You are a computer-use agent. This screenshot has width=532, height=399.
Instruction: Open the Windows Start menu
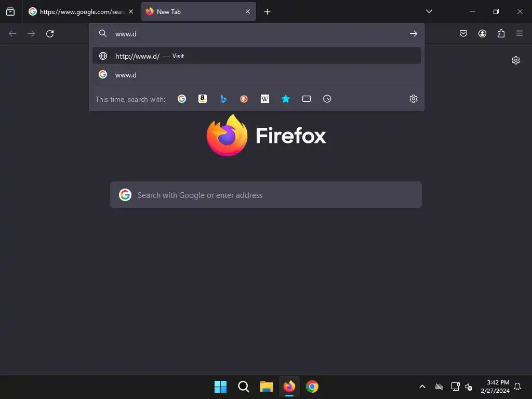220,387
